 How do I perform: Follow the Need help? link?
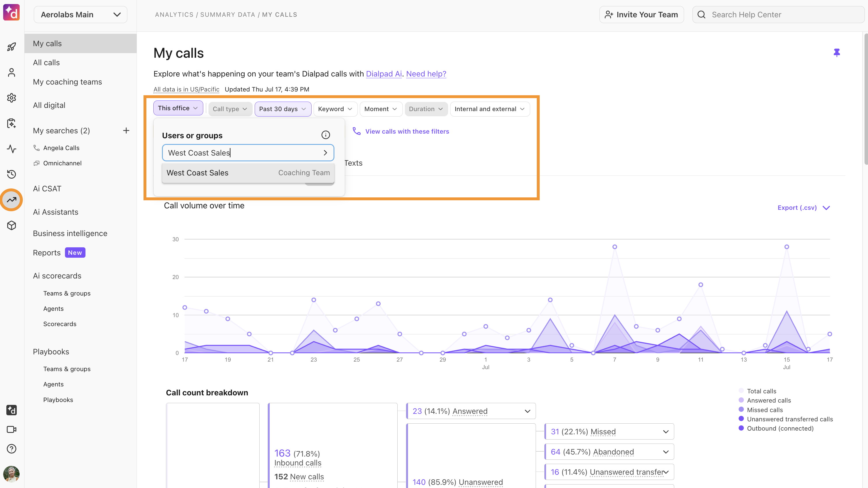coord(426,74)
